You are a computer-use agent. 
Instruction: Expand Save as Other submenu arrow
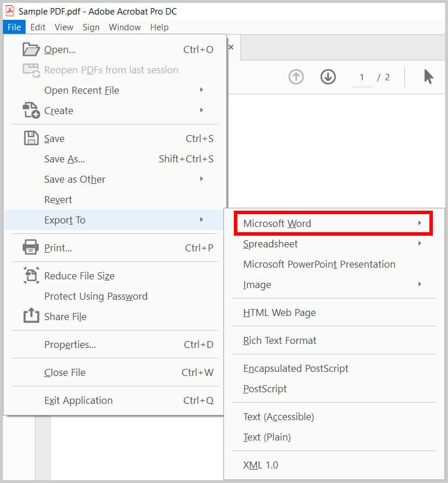(x=201, y=179)
